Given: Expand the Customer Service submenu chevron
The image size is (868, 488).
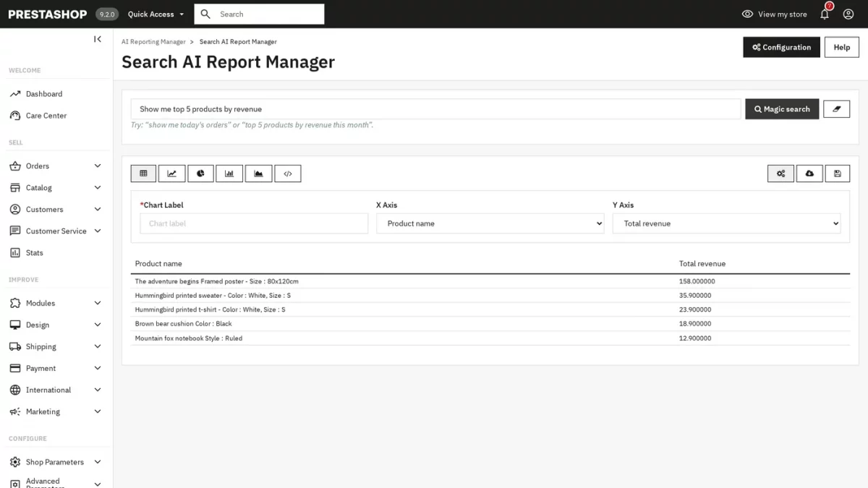Looking at the screenshot, I should (x=98, y=231).
